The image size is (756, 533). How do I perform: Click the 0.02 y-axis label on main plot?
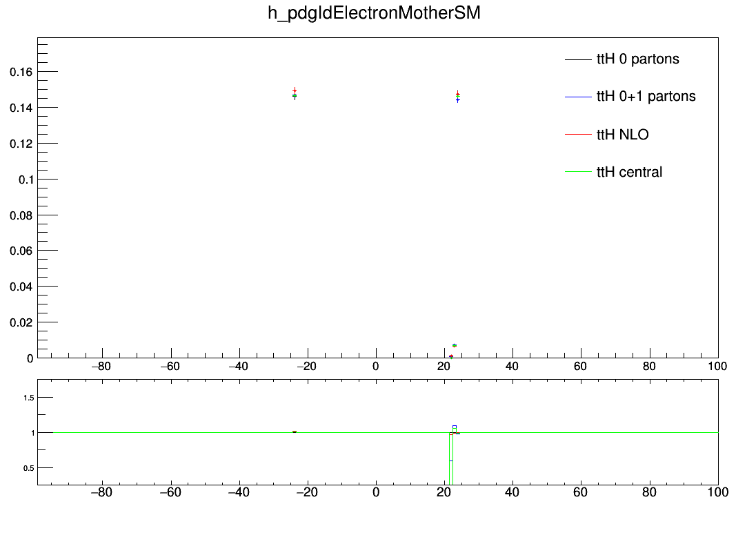click(21, 322)
